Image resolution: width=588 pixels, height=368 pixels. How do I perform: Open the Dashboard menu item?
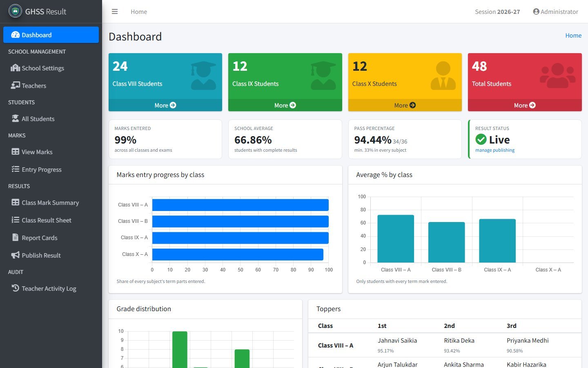[51, 35]
